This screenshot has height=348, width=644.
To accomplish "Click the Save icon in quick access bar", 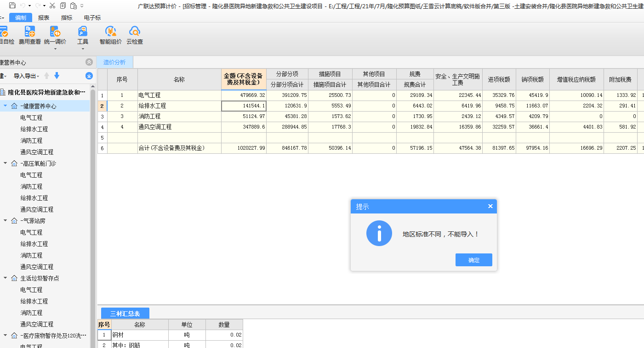I will tap(12, 6).
